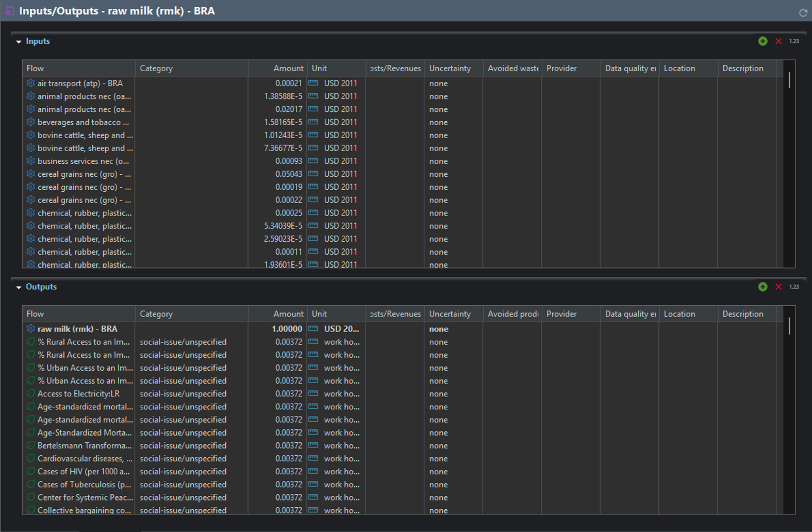Viewport: 812px width, 532px height.
Task: Collapse the Inputs section
Action: coord(19,42)
